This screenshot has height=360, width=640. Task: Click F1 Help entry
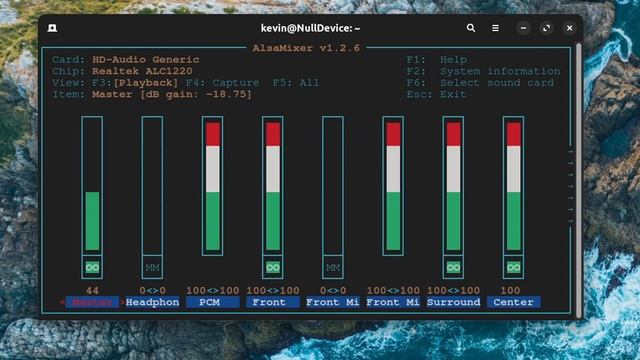[x=437, y=60]
